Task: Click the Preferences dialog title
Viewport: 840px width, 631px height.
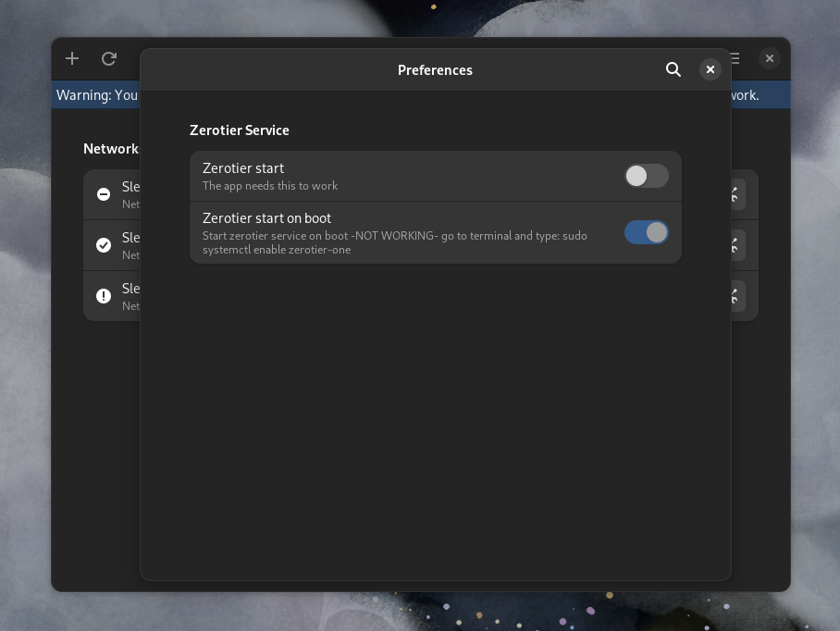Action: click(x=435, y=70)
